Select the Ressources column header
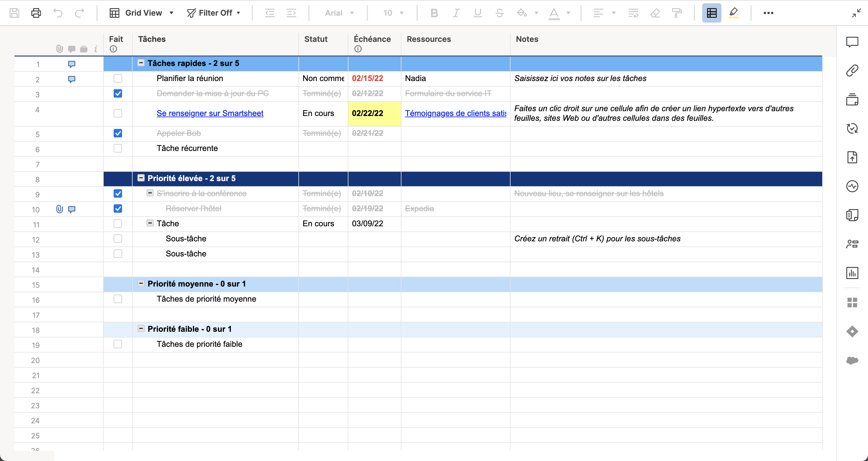The width and height of the screenshot is (868, 461). point(456,44)
